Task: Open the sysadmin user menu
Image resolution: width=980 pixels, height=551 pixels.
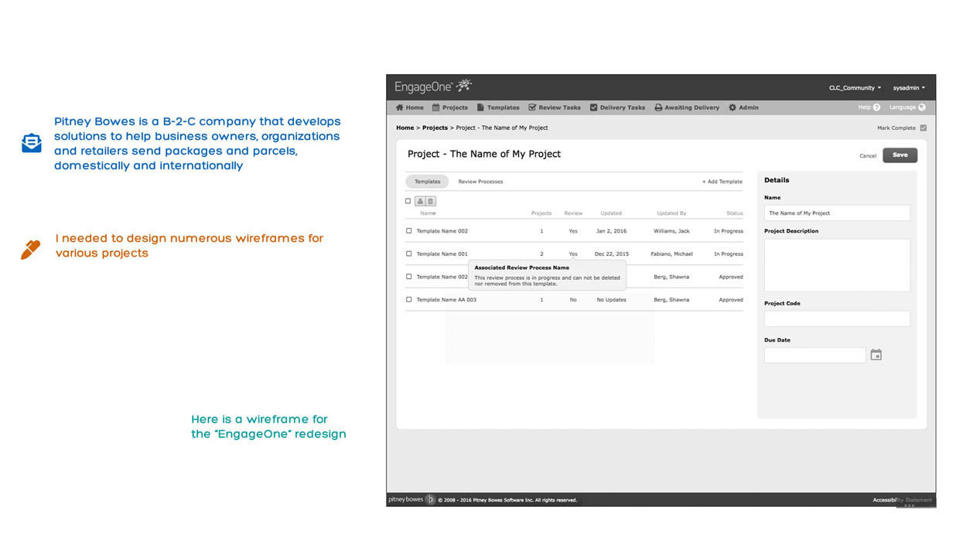Action: [x=908, y=88]
